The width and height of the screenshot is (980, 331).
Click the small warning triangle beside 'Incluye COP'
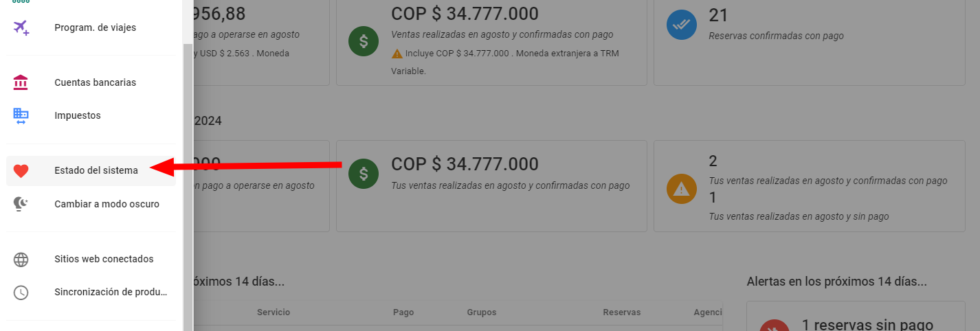(397, 54)
